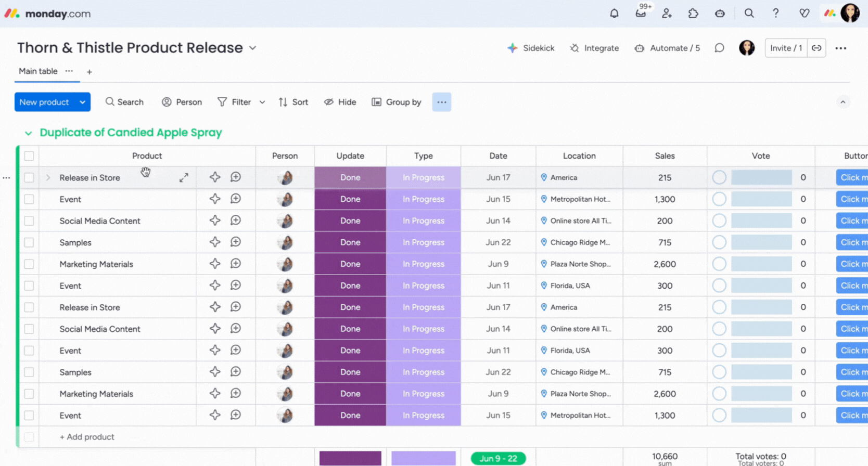Change the Done status of Event row
Image resolution: width=868 pixels, height=466 pixels.
click(x=350, y=199)
